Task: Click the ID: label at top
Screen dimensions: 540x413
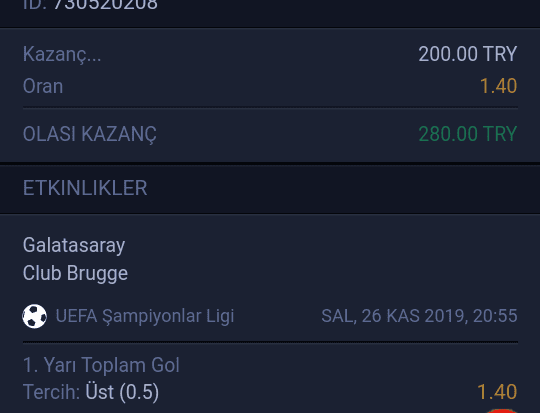Action: click(x=35, y=5)
